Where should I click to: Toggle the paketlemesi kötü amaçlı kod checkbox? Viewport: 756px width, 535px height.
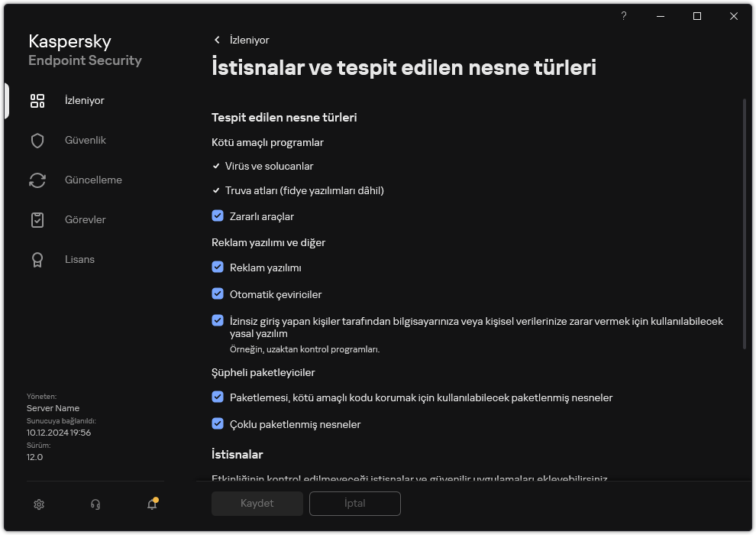(x=218, y=397)
